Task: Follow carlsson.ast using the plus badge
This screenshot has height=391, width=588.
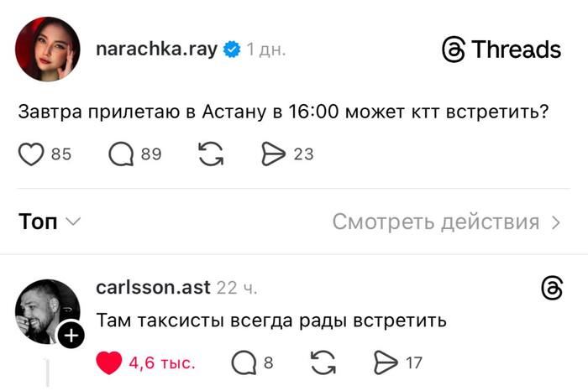Action: tap(71, 336)
